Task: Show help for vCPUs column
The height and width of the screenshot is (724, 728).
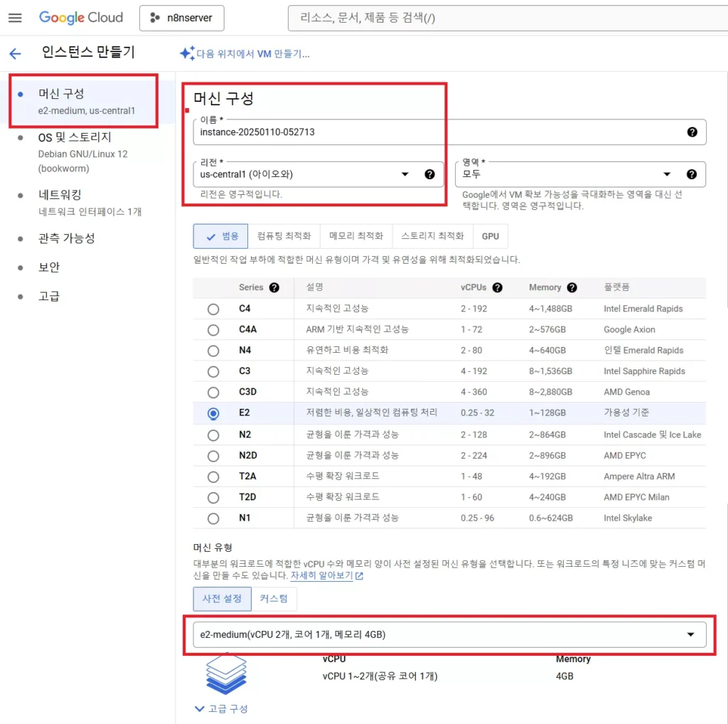Action: tap(497, 287)
